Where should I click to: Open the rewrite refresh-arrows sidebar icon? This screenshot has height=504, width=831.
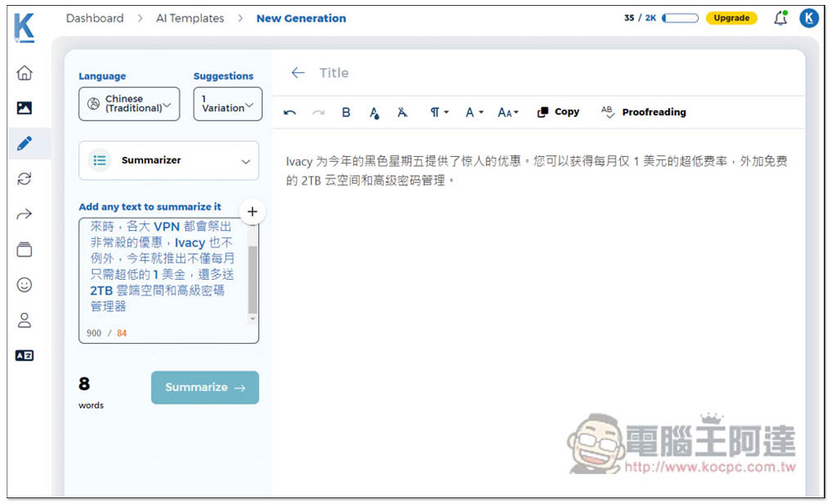click(x=24, y=179)
